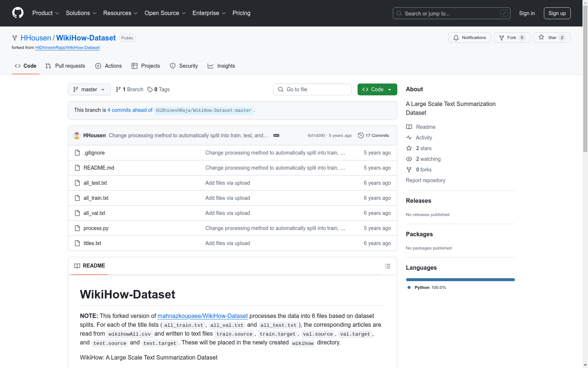This screenshot has width=588, height=368.
Task: Expand the Open Source menu
Action: pyautogui.click(x=165, y=13)
